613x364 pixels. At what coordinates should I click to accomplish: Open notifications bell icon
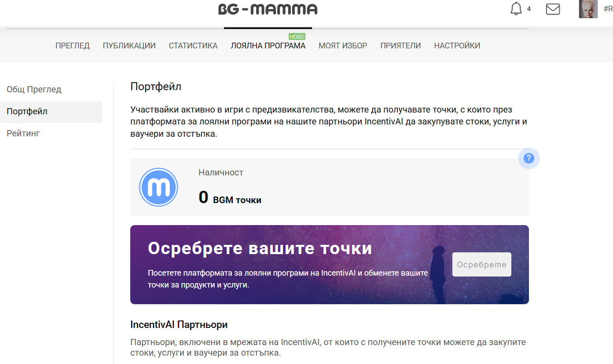point(516,9)
